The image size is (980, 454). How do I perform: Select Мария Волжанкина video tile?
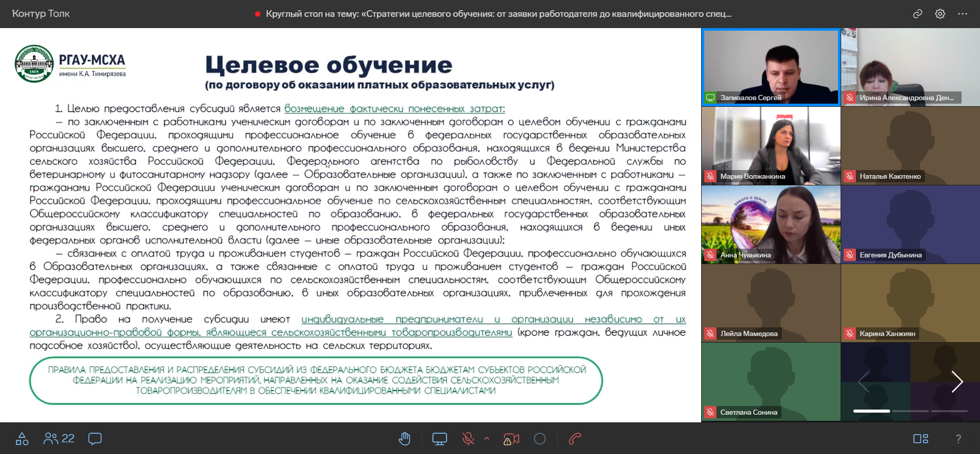click(x=771, y=146)
